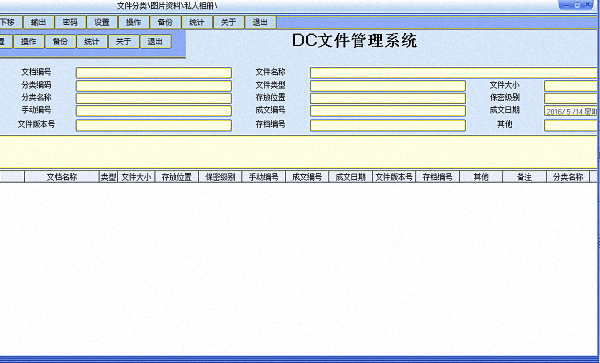Click 关于 in the overlapping lower button row
600x363 pixels.
124,41
